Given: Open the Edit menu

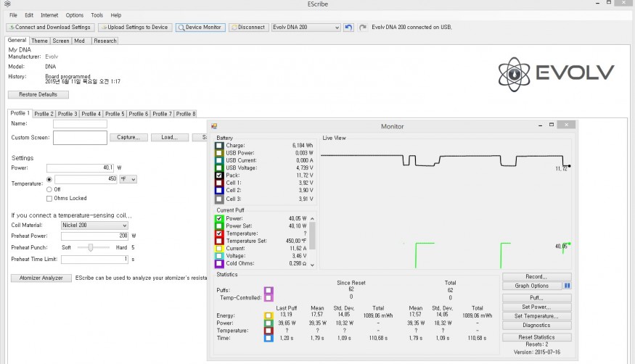Looking at the screenshot, I should tap(29, 15).
